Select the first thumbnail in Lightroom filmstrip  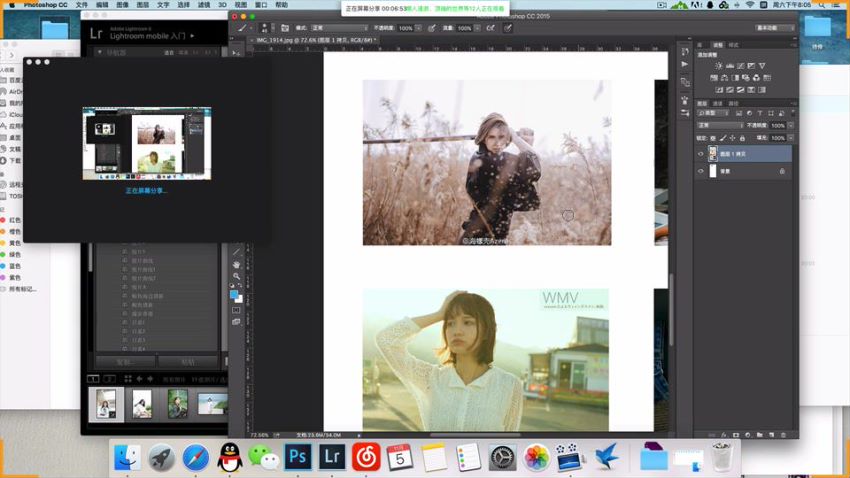pos(106,403)
